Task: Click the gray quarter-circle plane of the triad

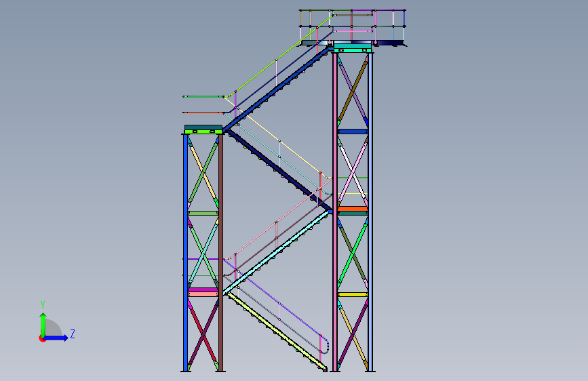Action: [53, 327]
